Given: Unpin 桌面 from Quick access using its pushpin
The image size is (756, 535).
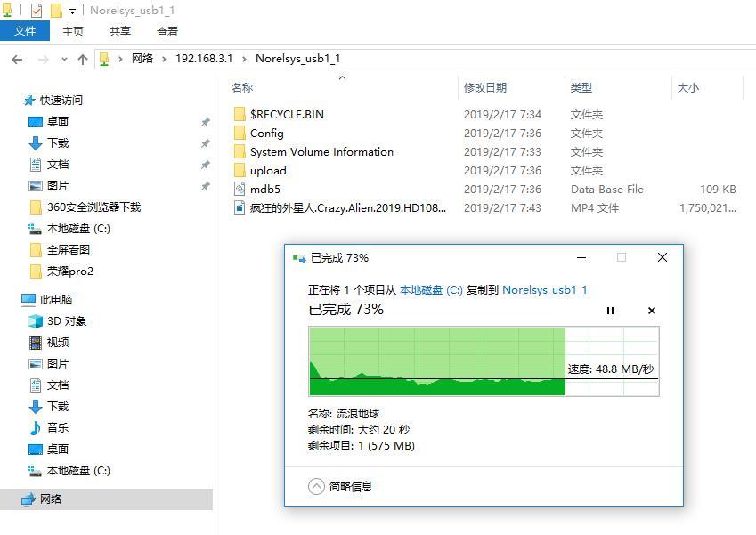Looking at the screenshot, I should [x=203, y=121].
